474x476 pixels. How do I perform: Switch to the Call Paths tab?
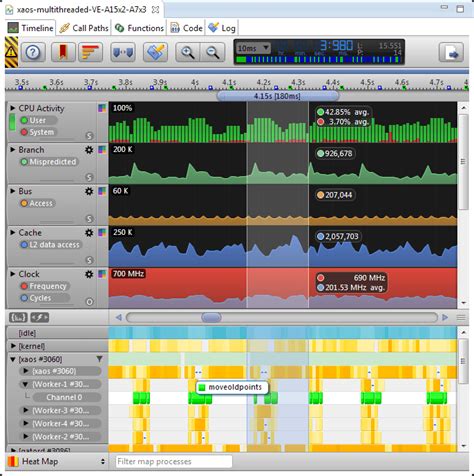tap(84, 28)
